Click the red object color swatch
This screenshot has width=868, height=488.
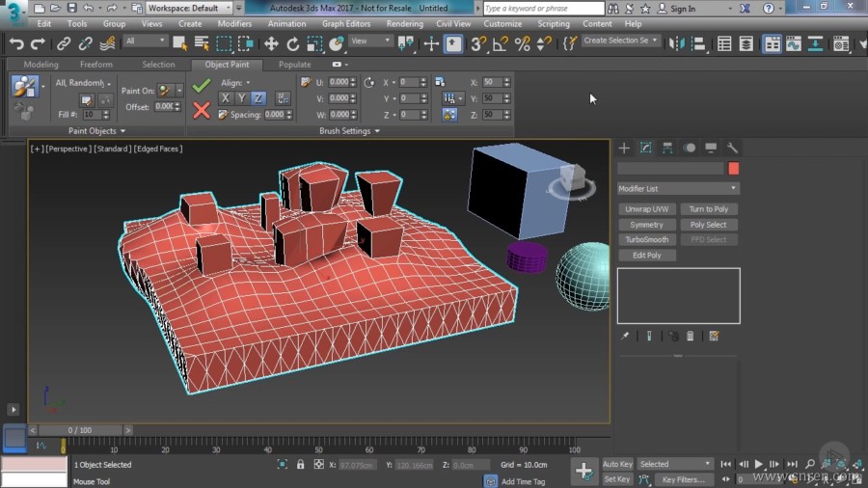coord(734,169)
